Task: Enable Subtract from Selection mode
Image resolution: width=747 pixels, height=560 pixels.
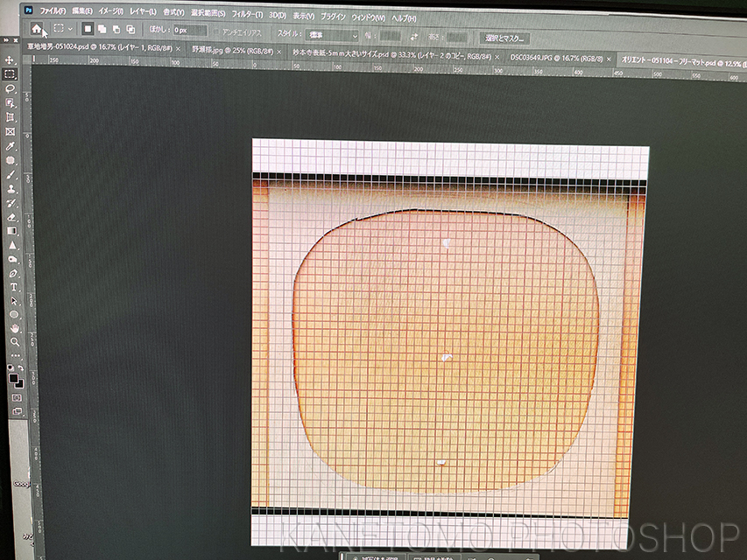Action: (x=116, y=30)
